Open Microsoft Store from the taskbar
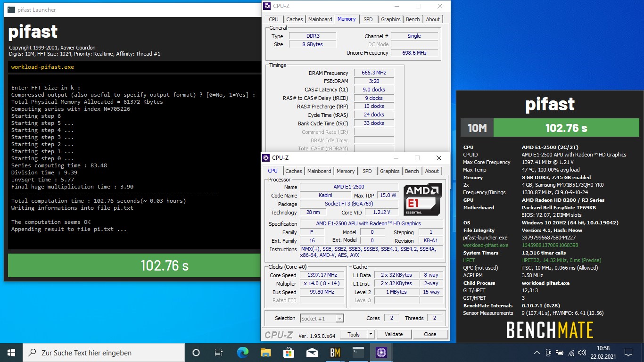The image size is (644, 362). coord(289,352)
